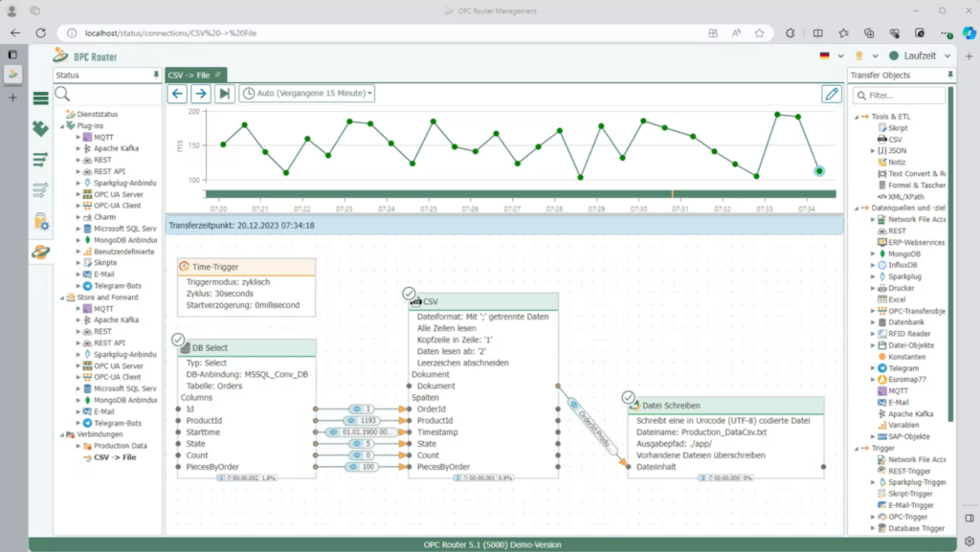The image size is (980, 552).
Task: Select the highlighted last chart data point
Action: [x=819, y=171]
